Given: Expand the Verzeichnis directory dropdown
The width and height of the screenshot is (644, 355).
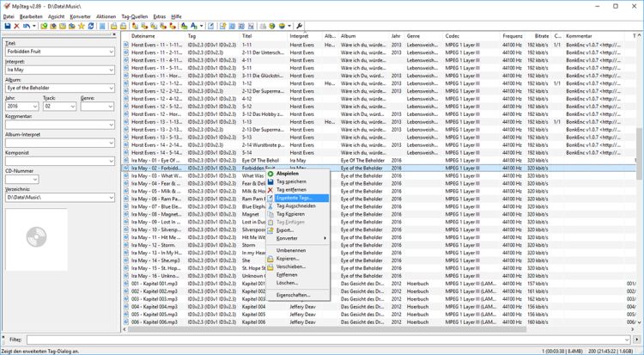Looking at the screenshot, I should (x=111, y=198).
